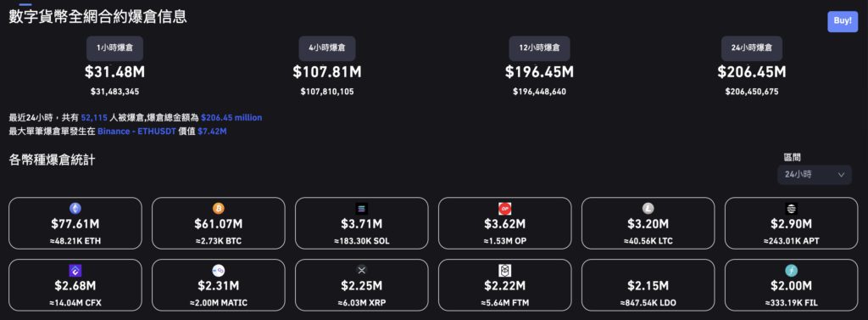Click the blue Buy! button
Screen dimensions: 868x320
click(x=843, y=21)
